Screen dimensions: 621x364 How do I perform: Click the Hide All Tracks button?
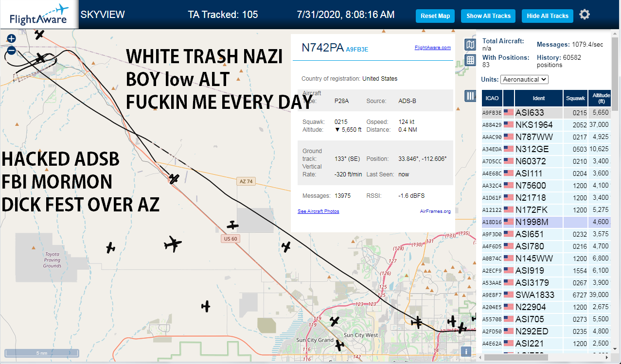point(548,16)
